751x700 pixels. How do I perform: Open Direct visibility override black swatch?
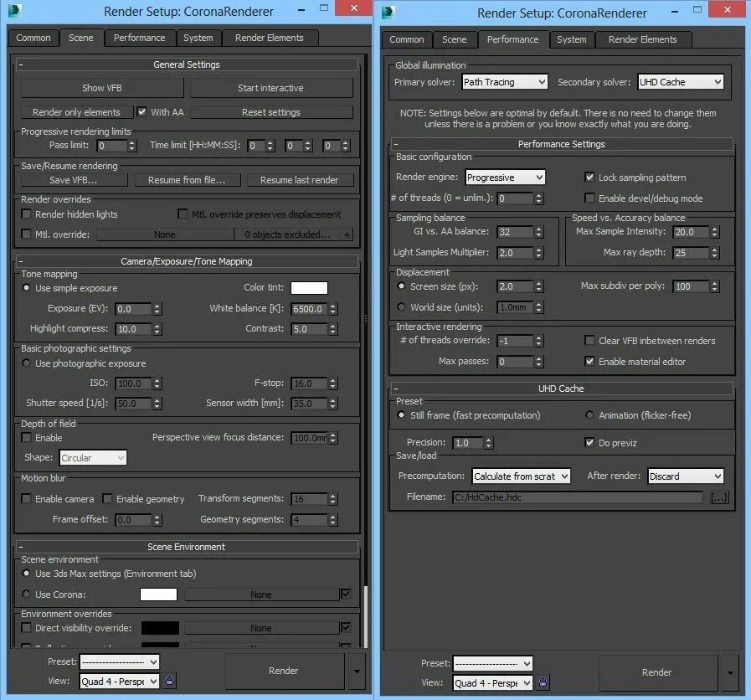160,628
